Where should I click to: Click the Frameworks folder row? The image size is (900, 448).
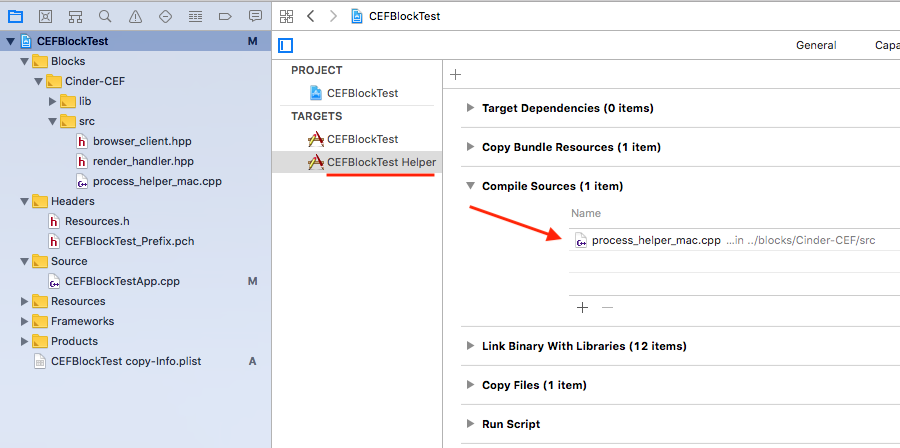coord(135,321)
